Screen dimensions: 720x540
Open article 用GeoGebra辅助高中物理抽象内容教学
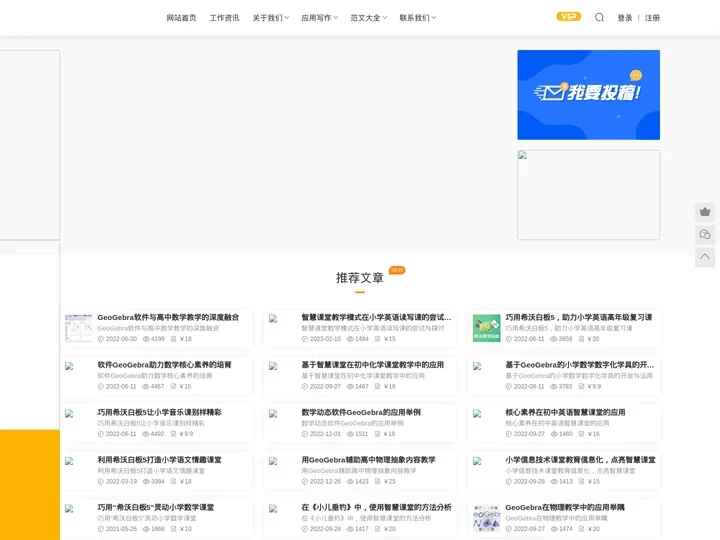368,460
